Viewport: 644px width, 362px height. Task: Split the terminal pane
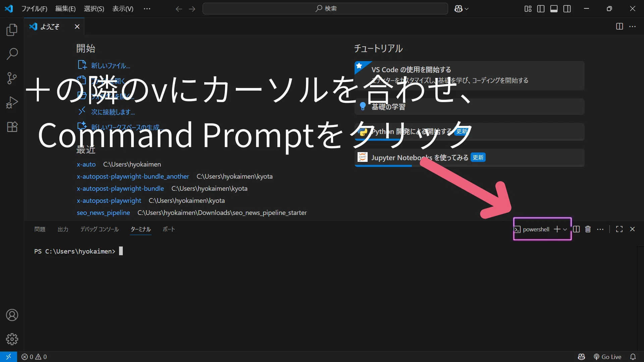(576, 229)
